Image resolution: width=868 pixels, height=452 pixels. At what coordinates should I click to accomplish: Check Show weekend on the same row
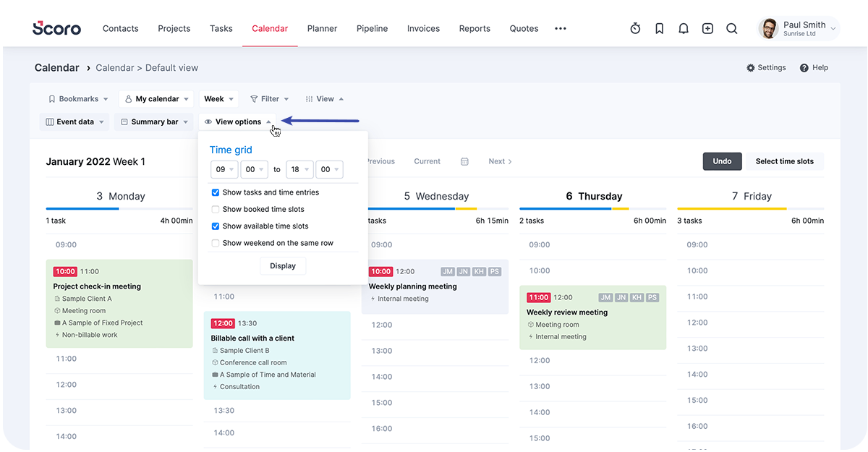[216, 243]
